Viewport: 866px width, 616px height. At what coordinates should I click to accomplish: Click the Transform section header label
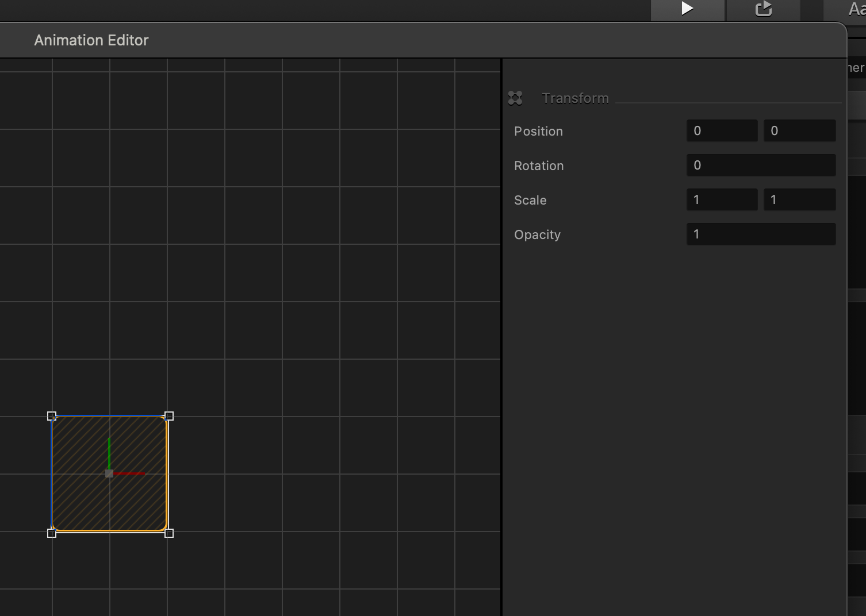point(575,98)
